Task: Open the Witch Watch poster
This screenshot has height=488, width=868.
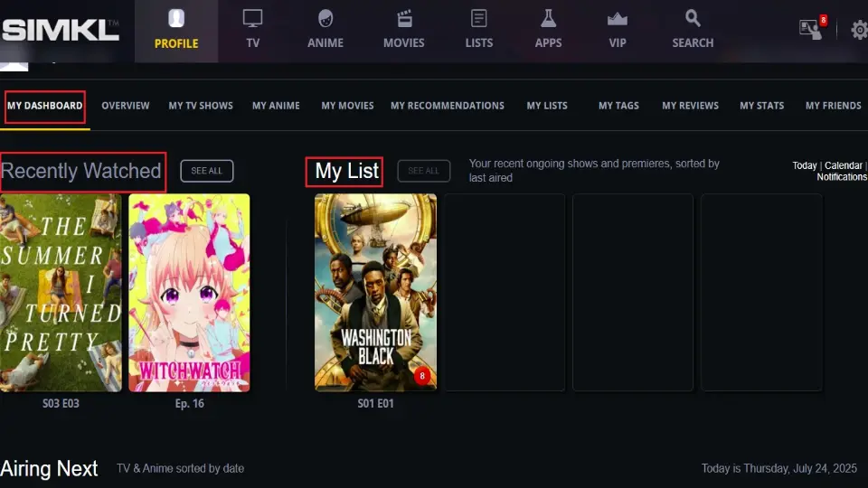Action: pos(189,293)
